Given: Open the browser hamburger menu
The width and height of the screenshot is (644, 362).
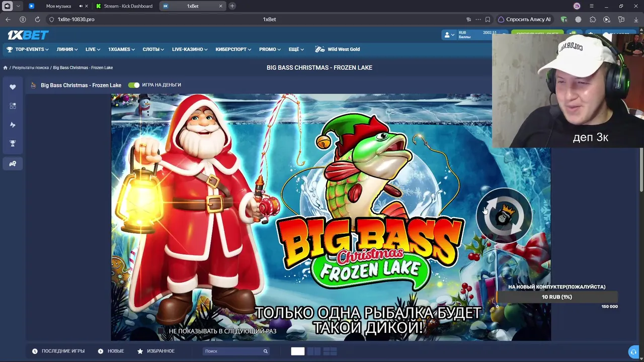Looking at the screenshot, I should [591, 6].
